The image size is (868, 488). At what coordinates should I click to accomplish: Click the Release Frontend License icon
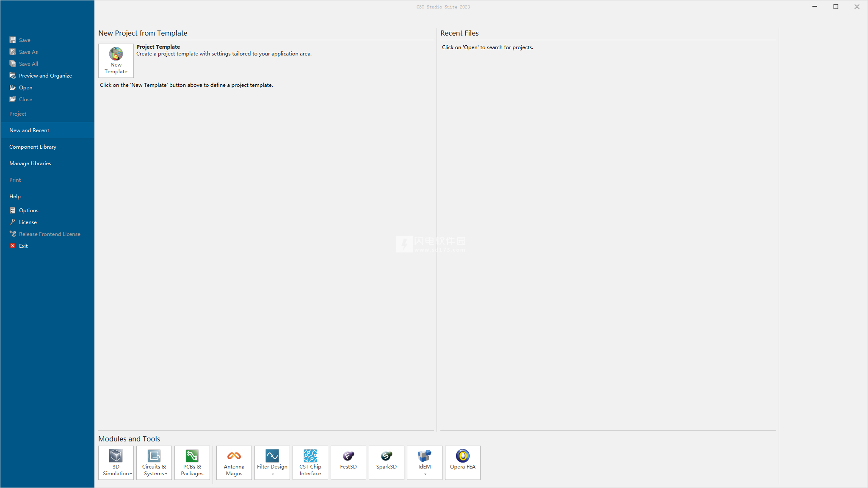(13, 234)
